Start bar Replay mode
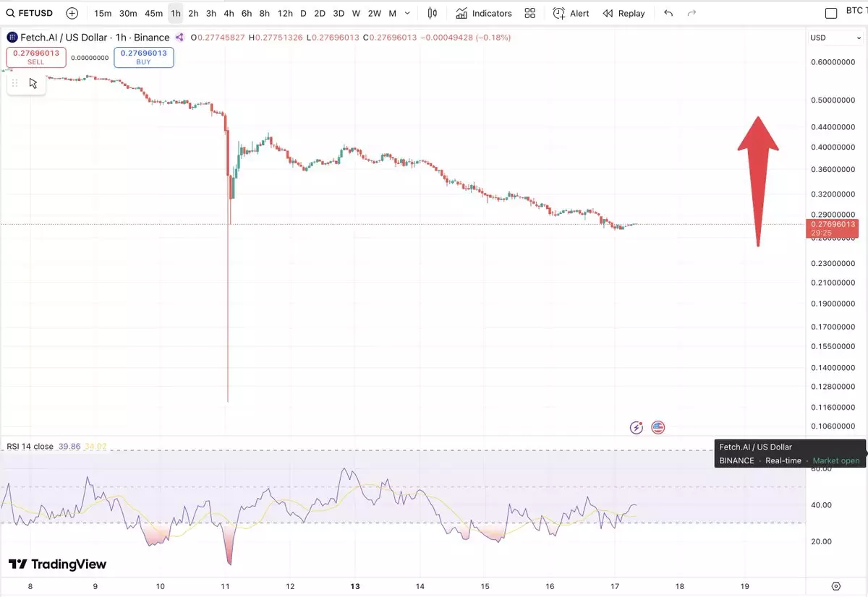Image resolution: width=868 pixels, height=597 pixels. (624, 13)
